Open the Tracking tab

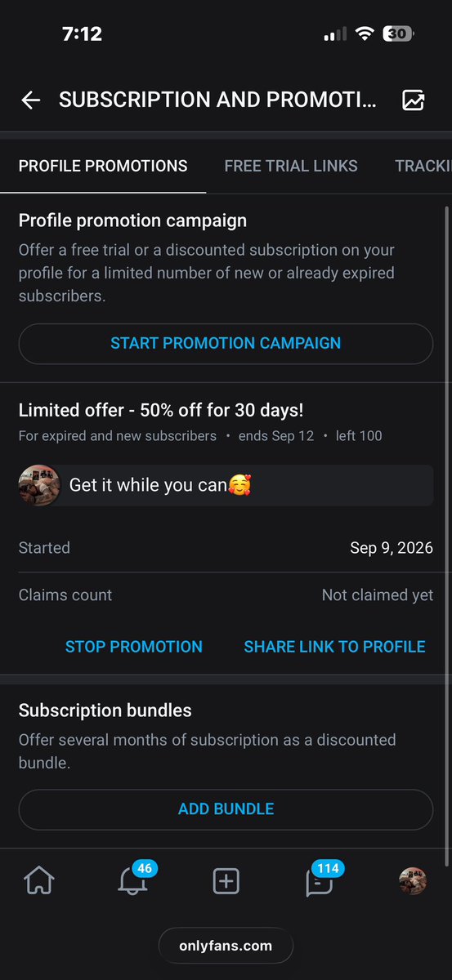coord(423,166)
